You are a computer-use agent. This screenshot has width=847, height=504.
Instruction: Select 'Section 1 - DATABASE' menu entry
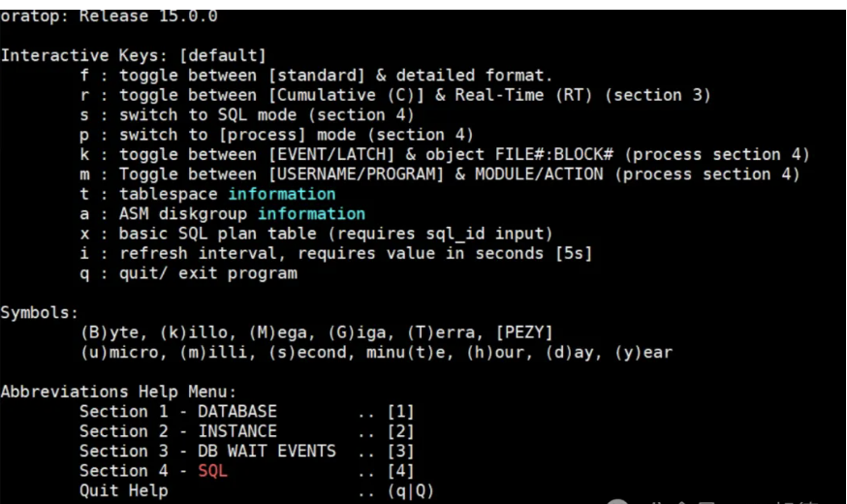pyautogui.click(x=177, y=412)
